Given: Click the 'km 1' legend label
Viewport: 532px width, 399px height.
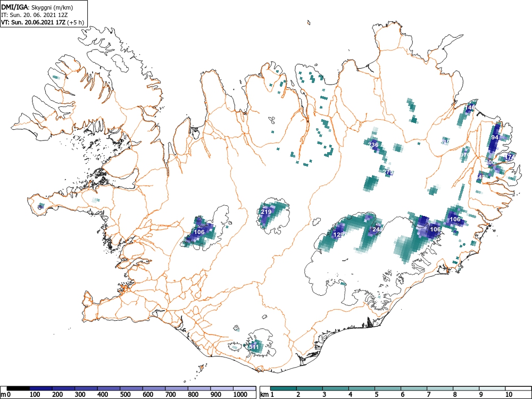Looking at the screenshot, I should click(x=268, y=395).
